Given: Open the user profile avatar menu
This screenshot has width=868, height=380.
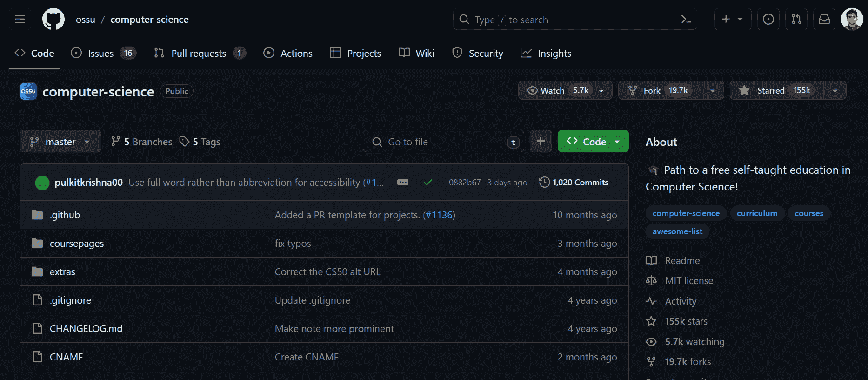Looking at the screenshot, I should point(852,19).
